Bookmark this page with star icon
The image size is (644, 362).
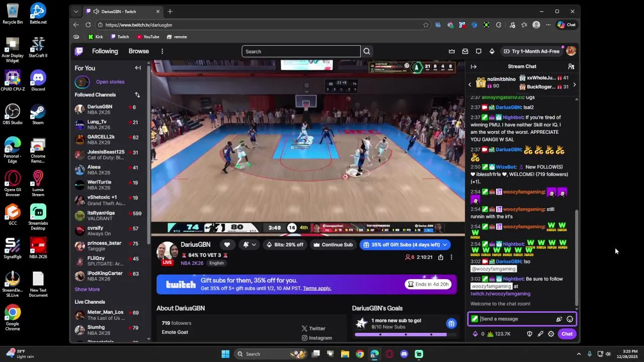point(426,25)
